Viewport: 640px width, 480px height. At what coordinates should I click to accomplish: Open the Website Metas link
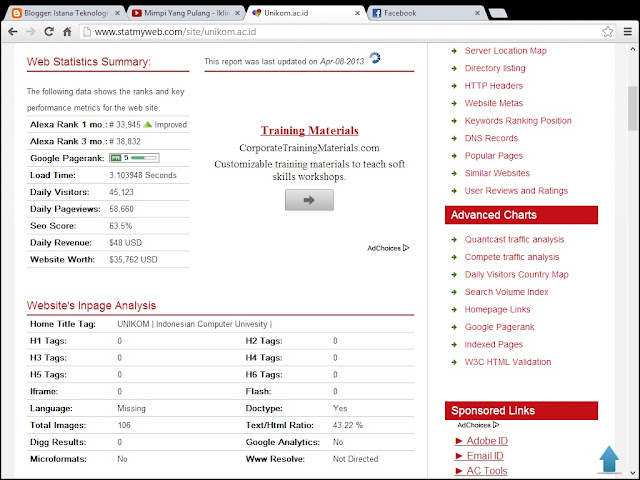(493, 103)
